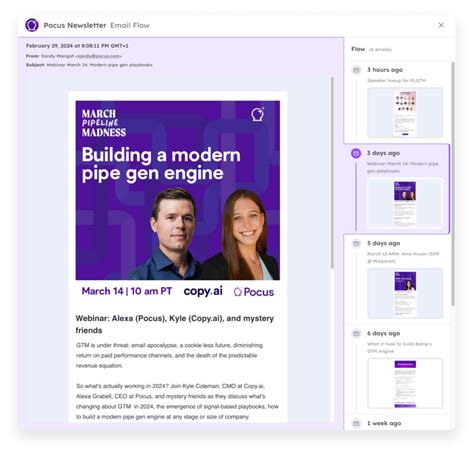Click the GTM is under threat paragraph

pyautogui.click(x=169, y=355)
